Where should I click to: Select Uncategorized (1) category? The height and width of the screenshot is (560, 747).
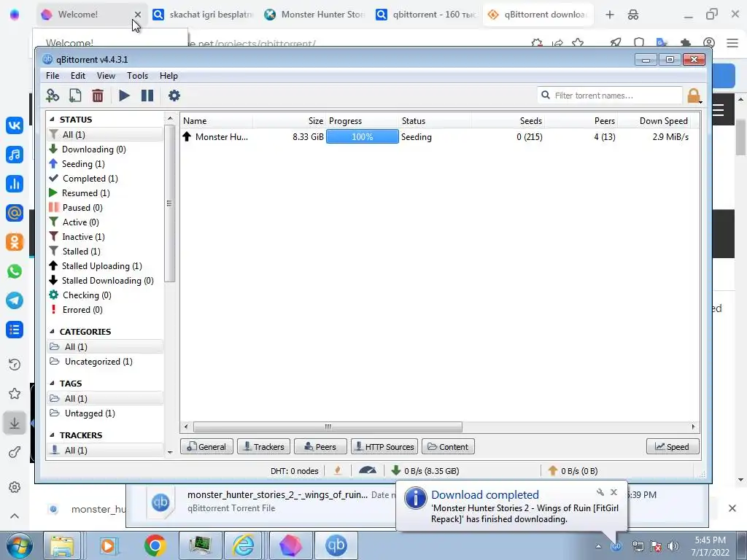[105, 362]
